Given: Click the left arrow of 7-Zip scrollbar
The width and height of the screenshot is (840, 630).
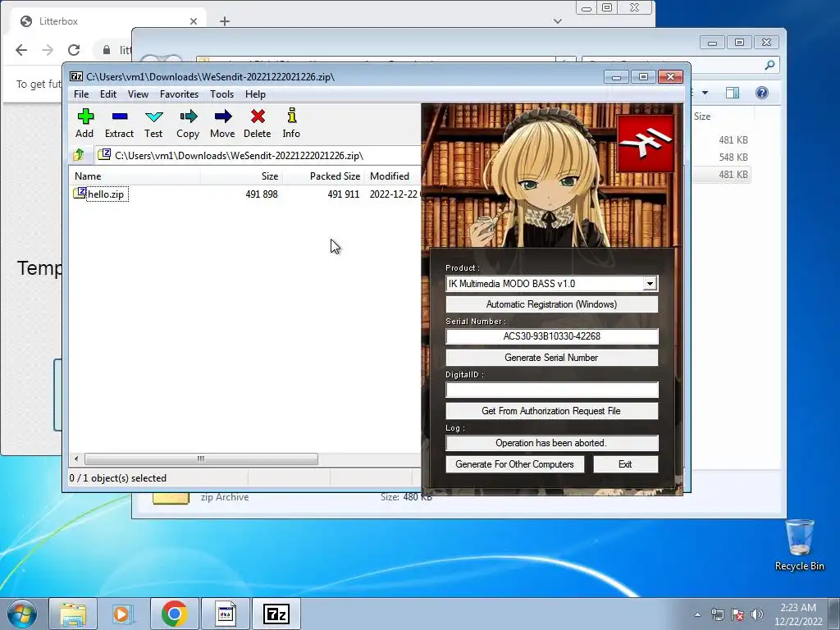Looking at the screenshot, I should coord(76,459).
